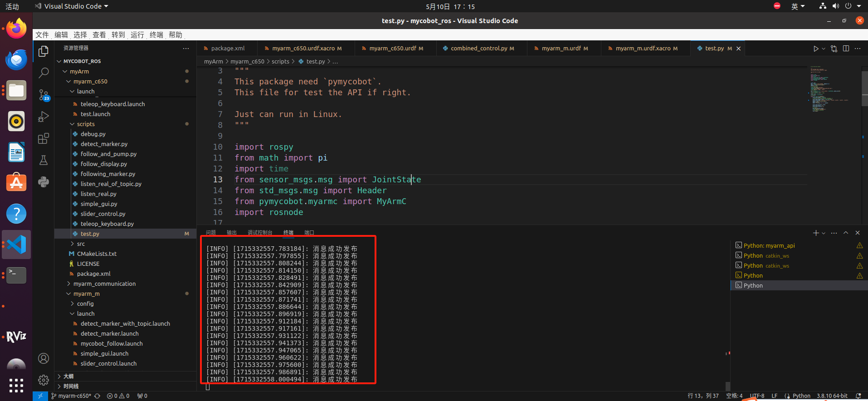Viewport: 868px width, 401px height.
Task: Collapse the scripts folder
Action: click(x=85, y=124)
